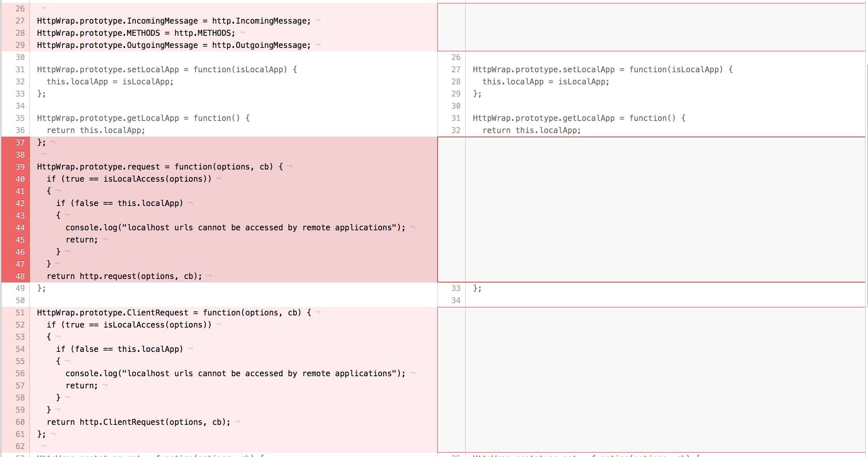The width and height of the screenshot is (868, 457).
Task: Click the HttpWrap.prototype.IncomingMessage assignment line
Action: pos(174,21)
